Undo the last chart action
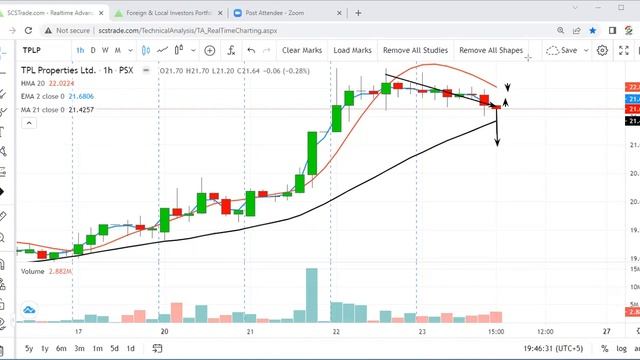 [x=251, y=50]
